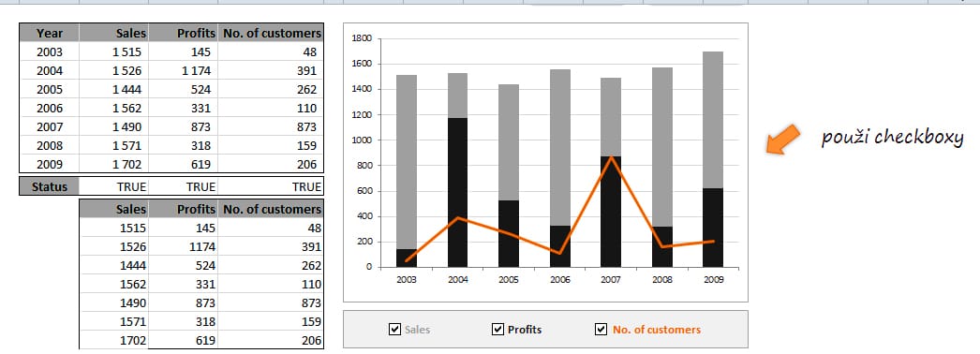Select the Year header cell
The image size is (980, 354).
pos(50,33)
